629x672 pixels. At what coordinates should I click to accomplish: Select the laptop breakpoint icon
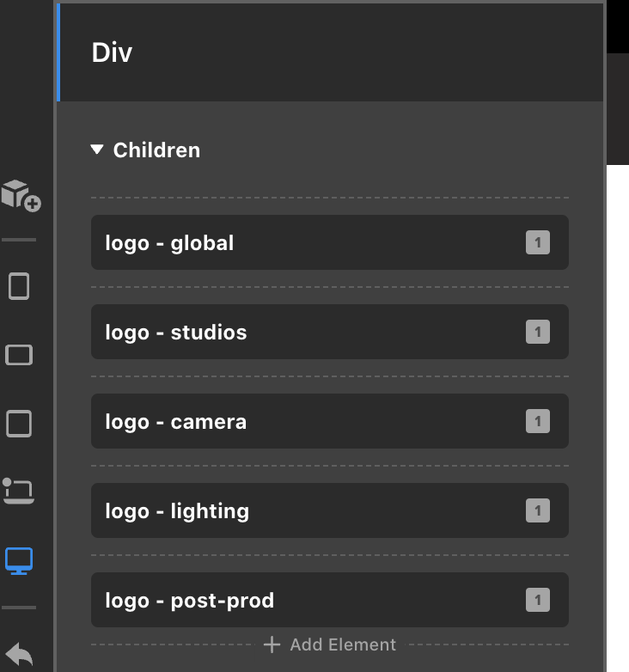(18, 492)
